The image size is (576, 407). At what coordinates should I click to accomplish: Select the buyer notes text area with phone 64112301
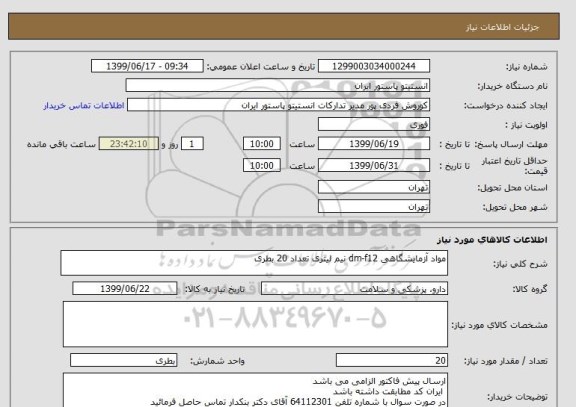click(x=255, y=390)
